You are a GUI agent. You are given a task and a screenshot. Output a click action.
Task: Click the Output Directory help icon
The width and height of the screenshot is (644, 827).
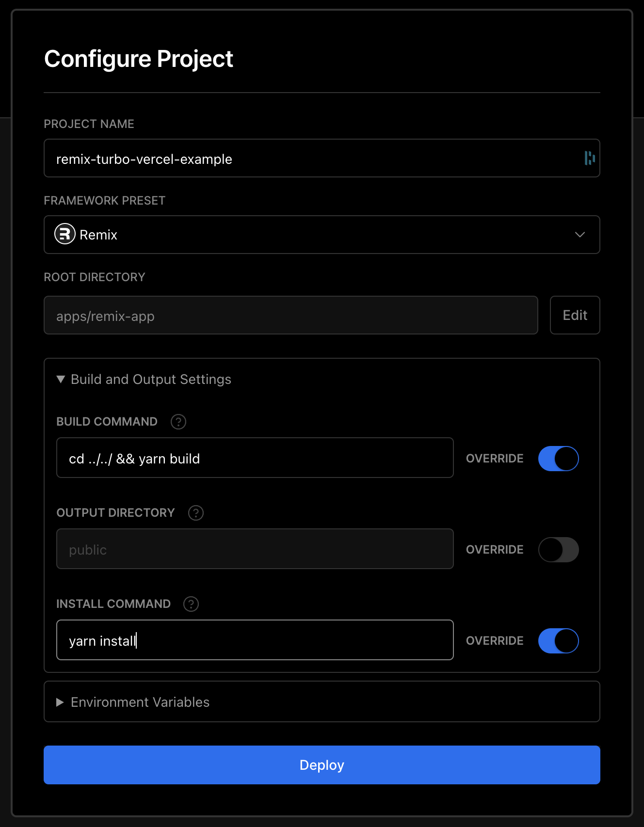click(196, 513)
